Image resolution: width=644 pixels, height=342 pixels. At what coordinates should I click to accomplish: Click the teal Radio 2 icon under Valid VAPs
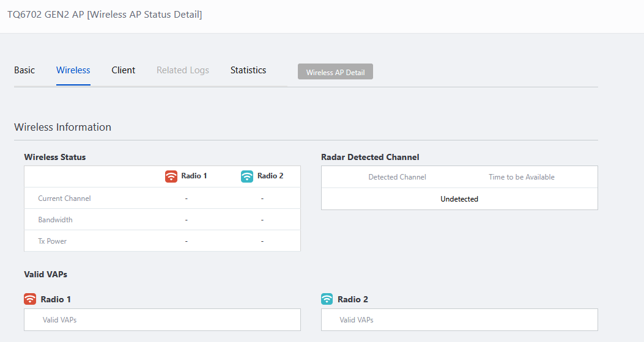click(327, 299)
